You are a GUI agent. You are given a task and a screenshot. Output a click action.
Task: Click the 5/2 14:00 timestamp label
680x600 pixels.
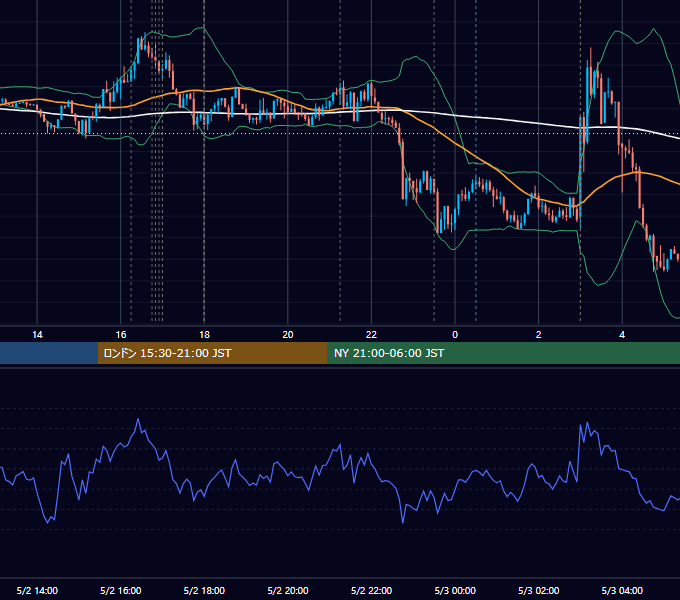37,590
